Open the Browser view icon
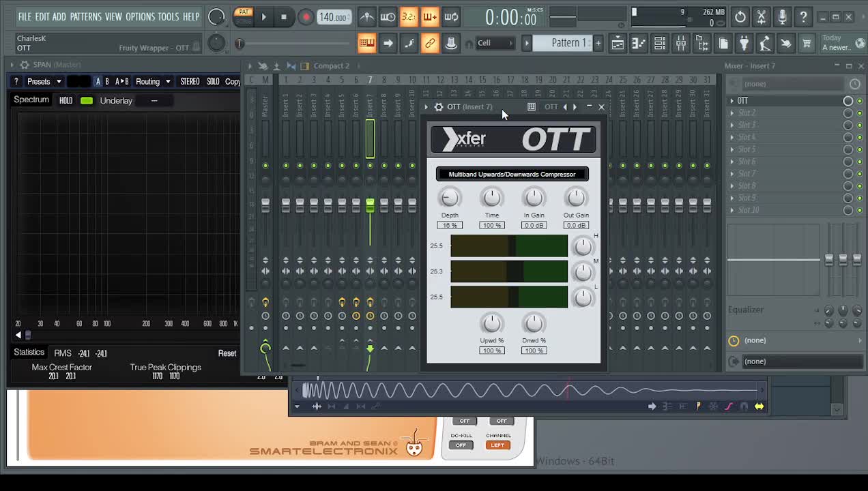The image size is (868, 491). [702, 44]
